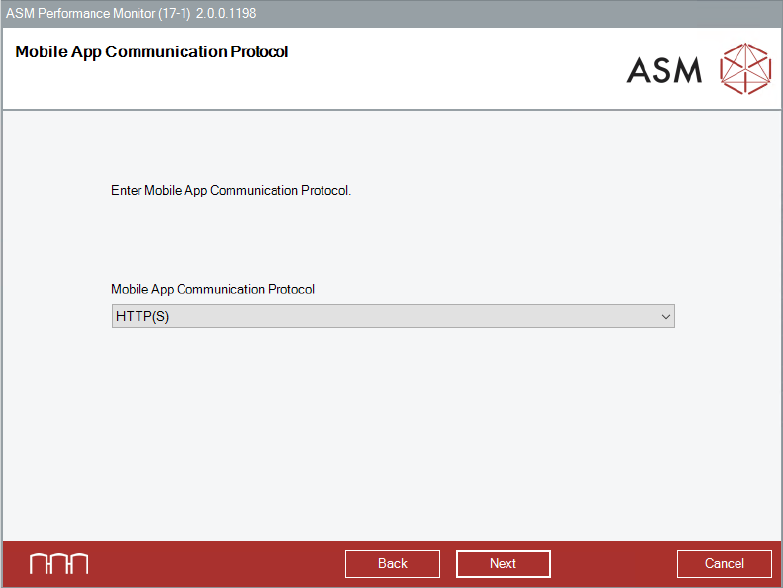The image size is (783, 588).
Task: Click the bold Mobile App Communication Protocol heading
Action: pyautogui.click(x=152, y=52)
